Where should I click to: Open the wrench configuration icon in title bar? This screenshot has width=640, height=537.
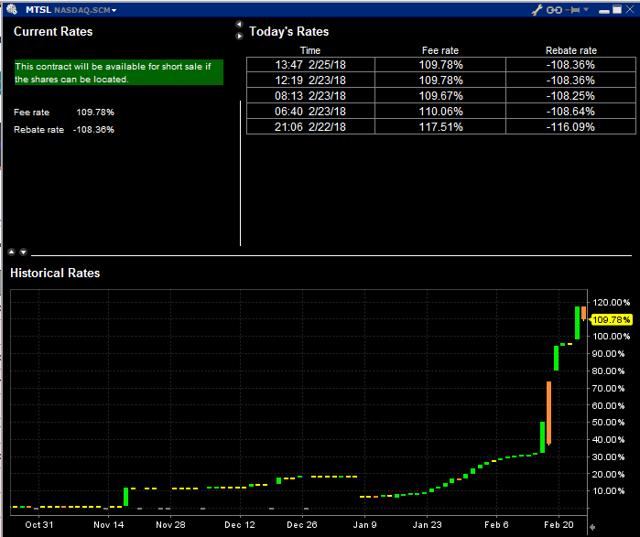pos(537,10)
